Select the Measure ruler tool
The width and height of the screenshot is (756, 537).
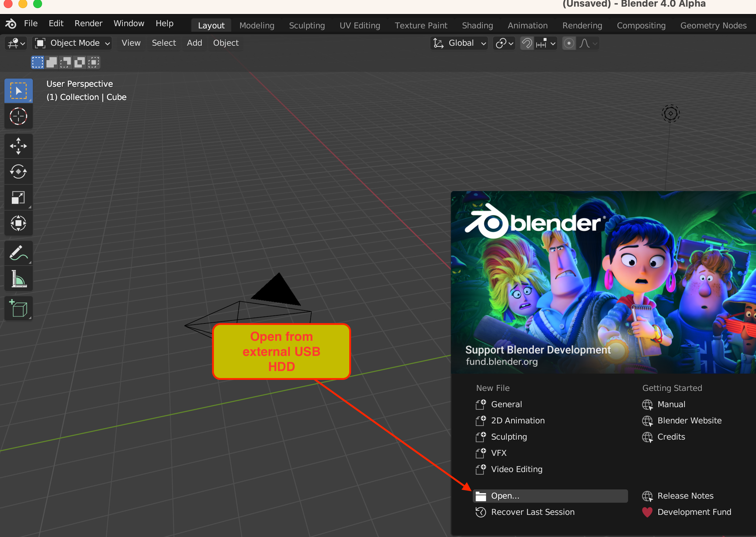pos(18,279)
